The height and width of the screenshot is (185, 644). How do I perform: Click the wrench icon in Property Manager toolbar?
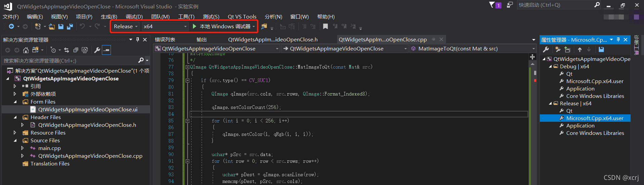(546, 49)
